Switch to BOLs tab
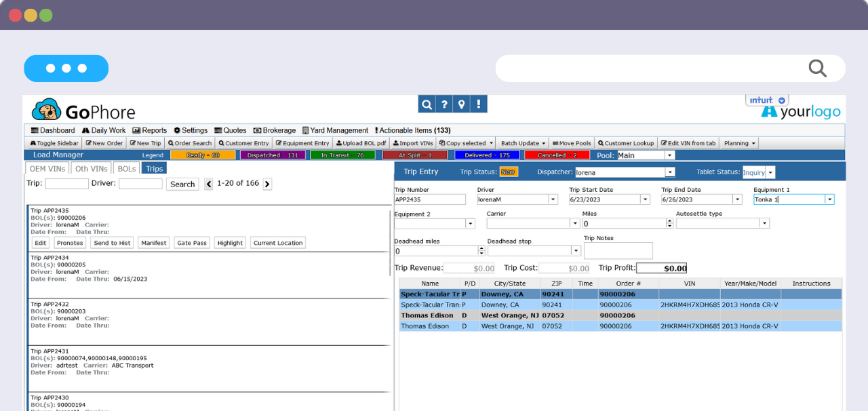The width and height of the screenshot is (868, 411). [x=127, y=169]
